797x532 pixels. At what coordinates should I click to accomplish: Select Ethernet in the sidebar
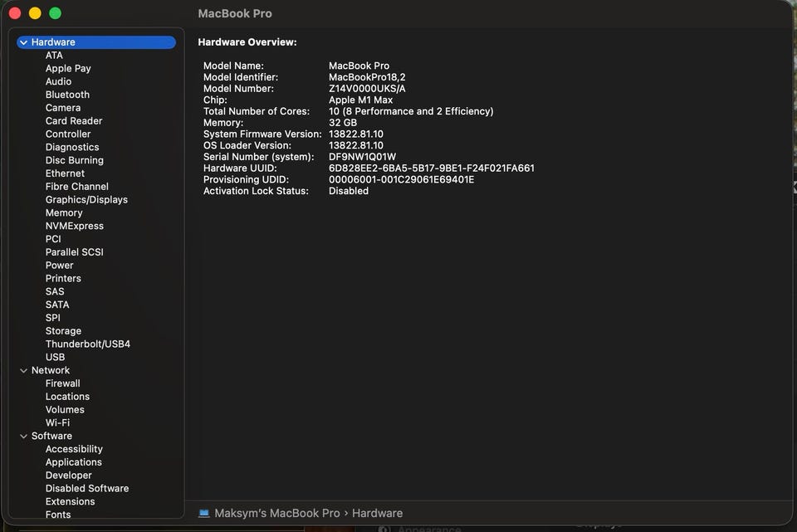coord(65,173)
